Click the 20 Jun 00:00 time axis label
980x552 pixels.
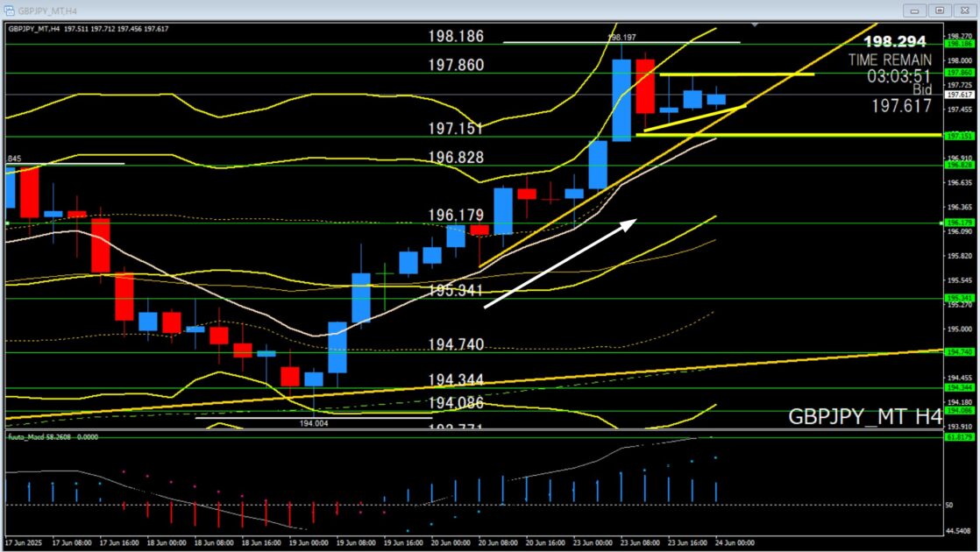(x=456, y=542)
